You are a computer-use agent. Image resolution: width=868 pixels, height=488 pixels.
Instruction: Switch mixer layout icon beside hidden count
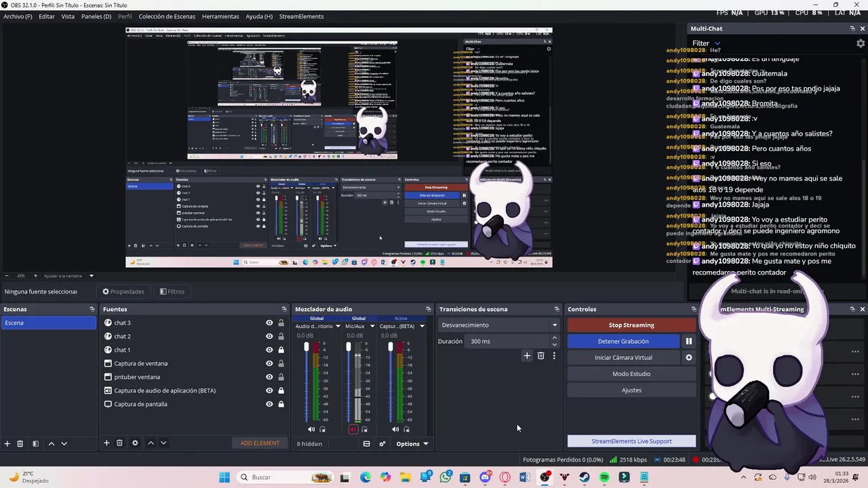(366, 444)
